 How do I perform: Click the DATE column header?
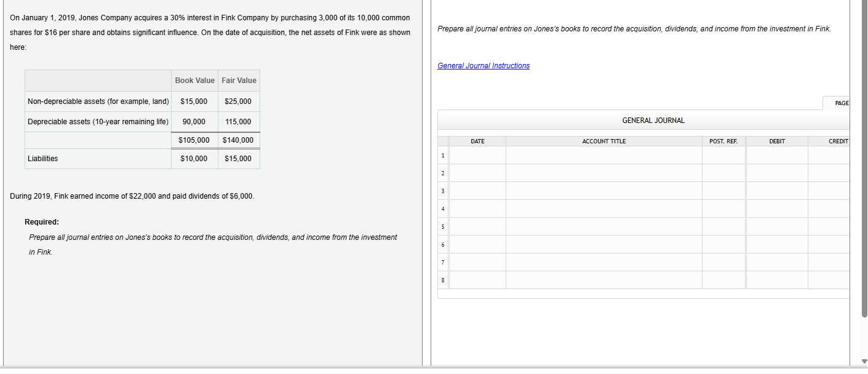click(x=477, y=141)
